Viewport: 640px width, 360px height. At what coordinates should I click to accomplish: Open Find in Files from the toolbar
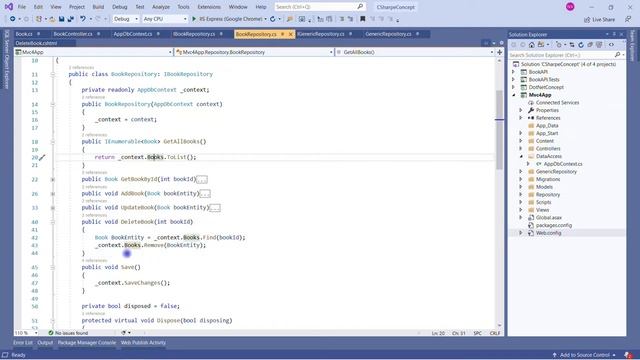pyautogui.click(x=290, y=19)
